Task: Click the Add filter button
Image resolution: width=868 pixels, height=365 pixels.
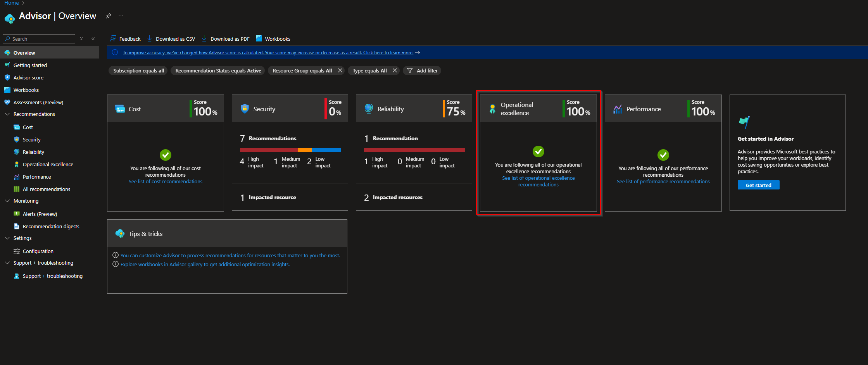Action: (x=422, y=71)
